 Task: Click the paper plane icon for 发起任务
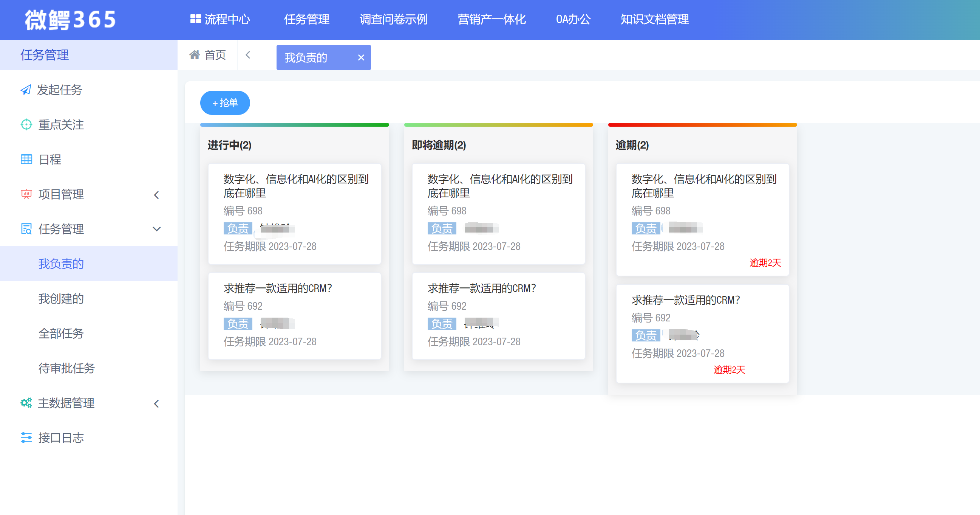[26, 90]
